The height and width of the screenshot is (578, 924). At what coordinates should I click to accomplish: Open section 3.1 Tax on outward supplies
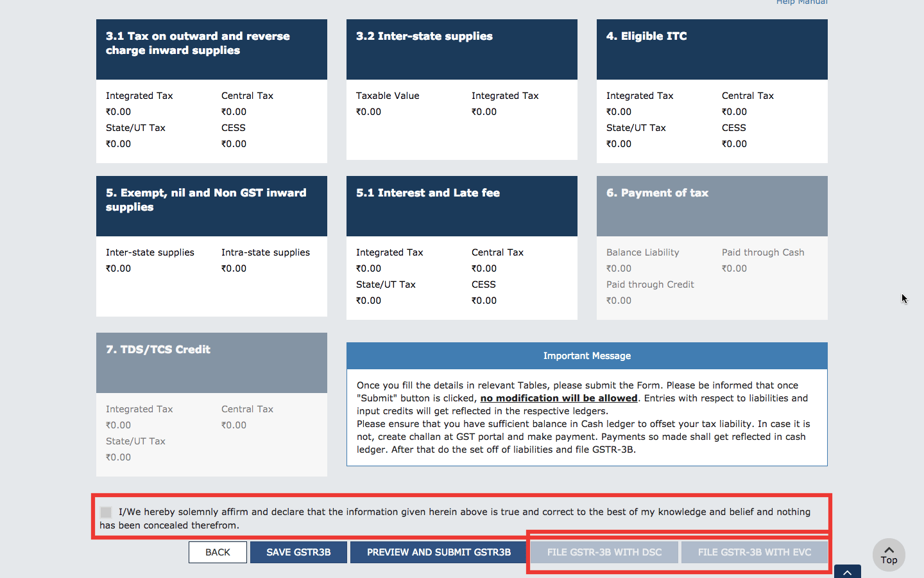pyautogui.click(x=212, y=49)
